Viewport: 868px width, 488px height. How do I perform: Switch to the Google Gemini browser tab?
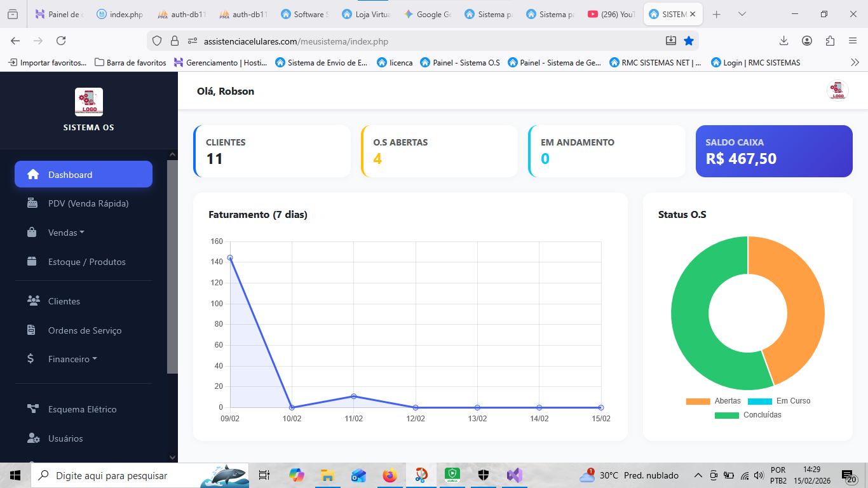point(426,14)
